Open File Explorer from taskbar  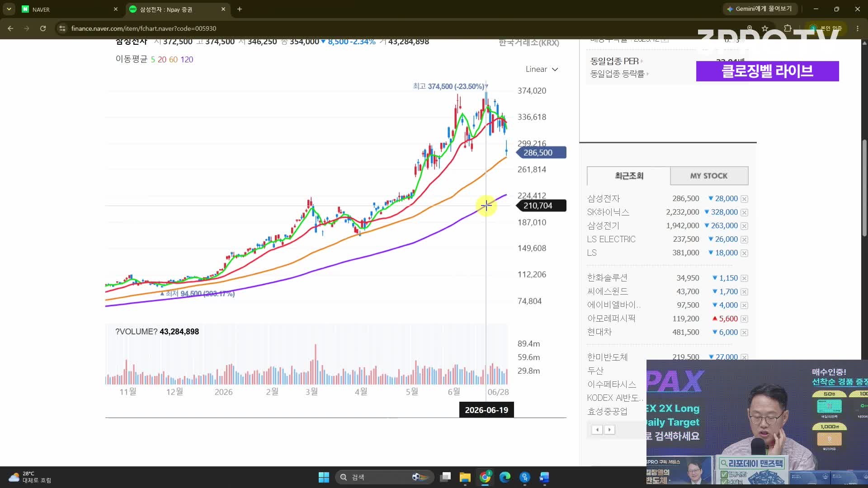tap(465, 477)
